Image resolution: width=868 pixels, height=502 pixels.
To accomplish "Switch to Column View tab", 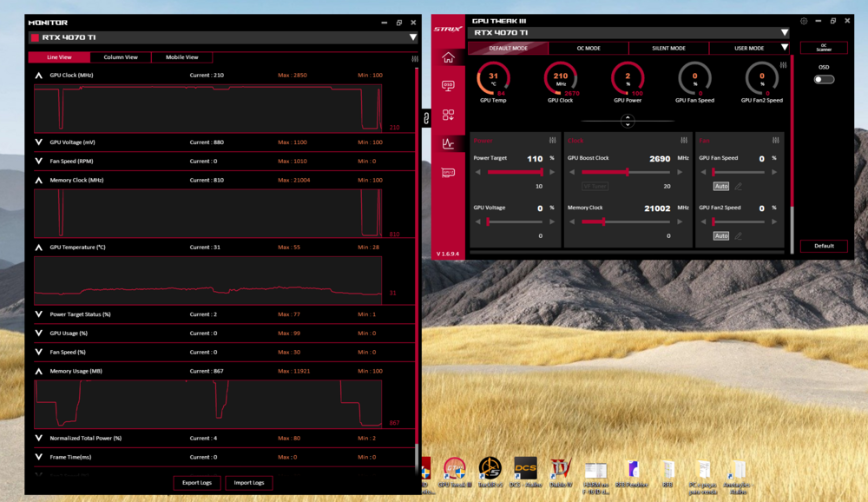I will pos(121,57).
